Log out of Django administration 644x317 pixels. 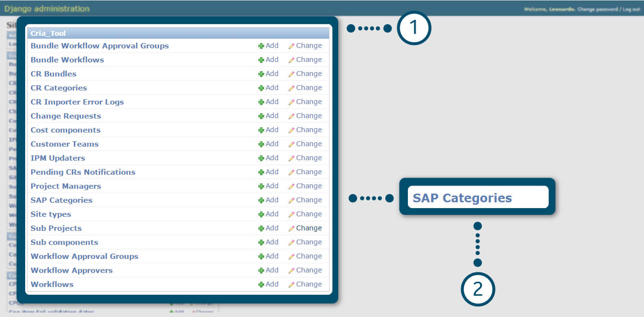(x=631, y=9)
